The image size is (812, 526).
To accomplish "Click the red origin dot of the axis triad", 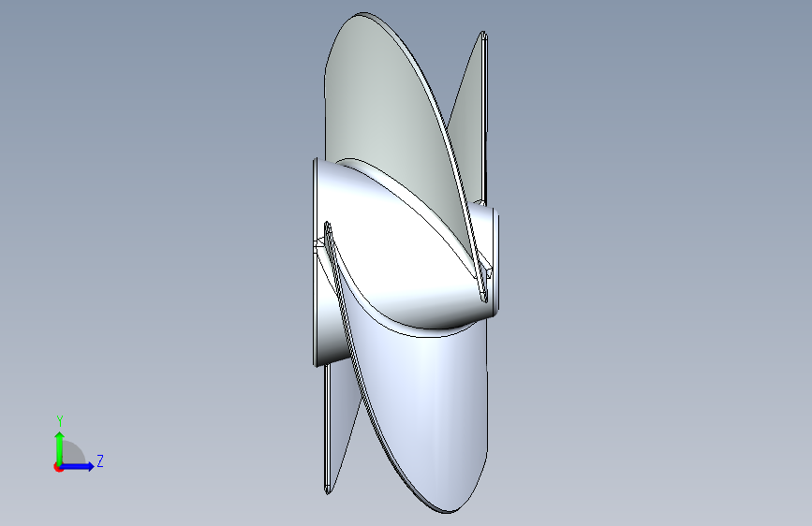I will point(58,467).
